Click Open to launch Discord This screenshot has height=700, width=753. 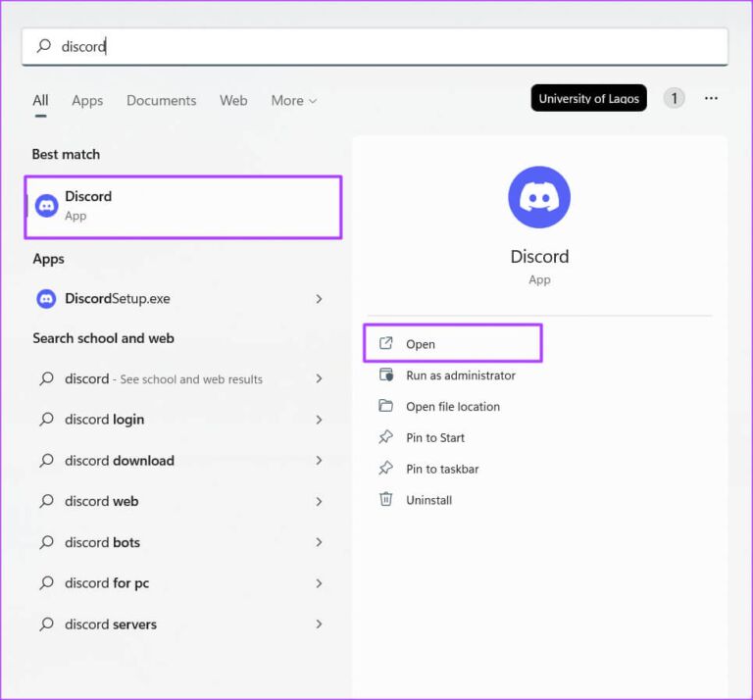[x=421, y=344]
